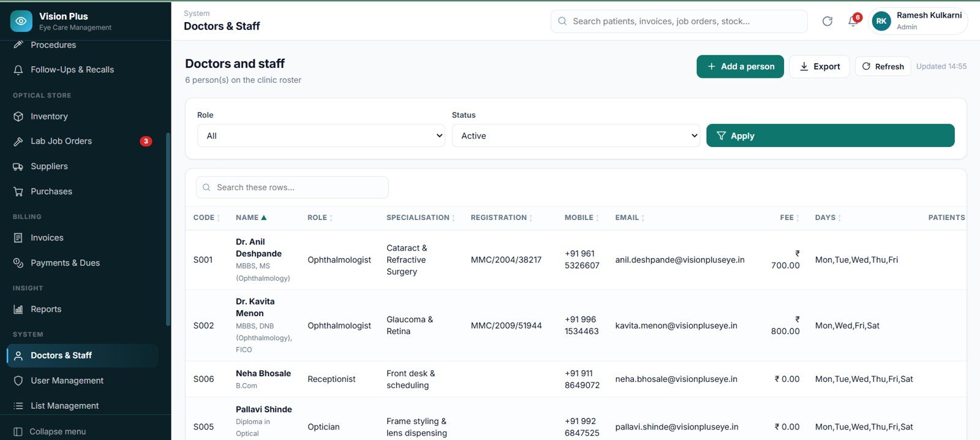Click the sidebar scrollbar
The width and height of the screenshot is (980, 440).
(168, 229)
